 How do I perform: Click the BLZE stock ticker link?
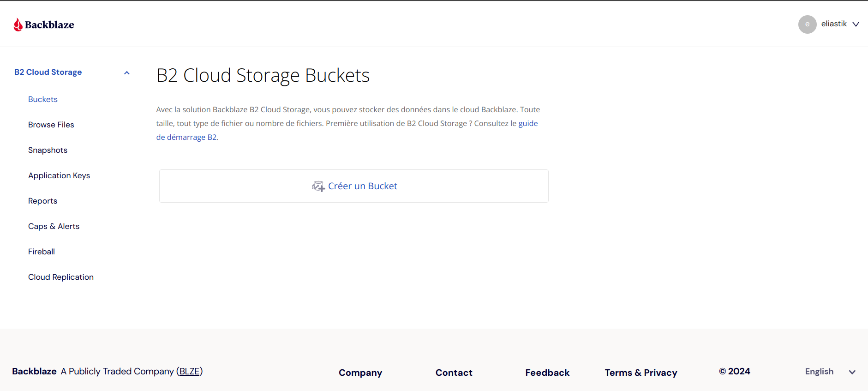(x=190, y=371)
